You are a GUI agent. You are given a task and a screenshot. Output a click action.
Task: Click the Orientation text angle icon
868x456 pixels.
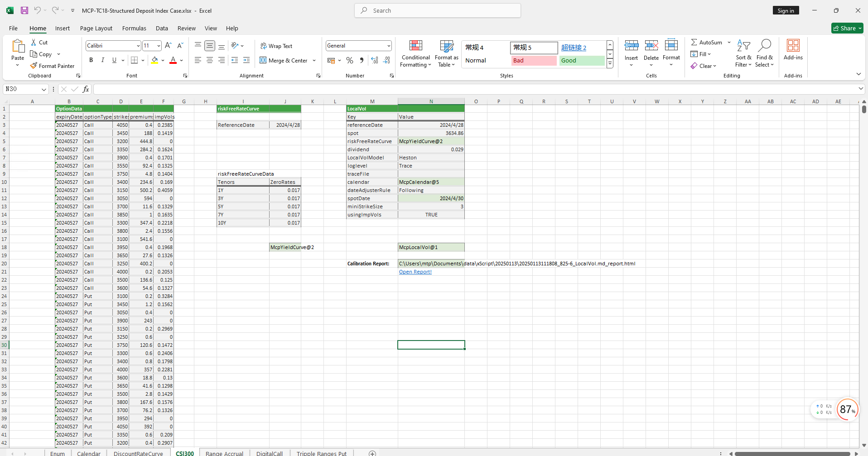point(235,45)
